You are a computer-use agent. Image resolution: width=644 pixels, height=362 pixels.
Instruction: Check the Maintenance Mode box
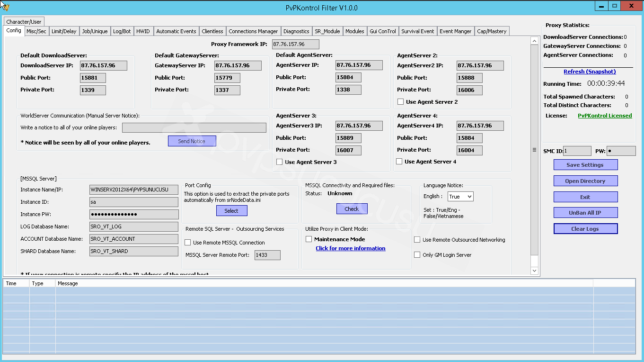pos(309,239)
